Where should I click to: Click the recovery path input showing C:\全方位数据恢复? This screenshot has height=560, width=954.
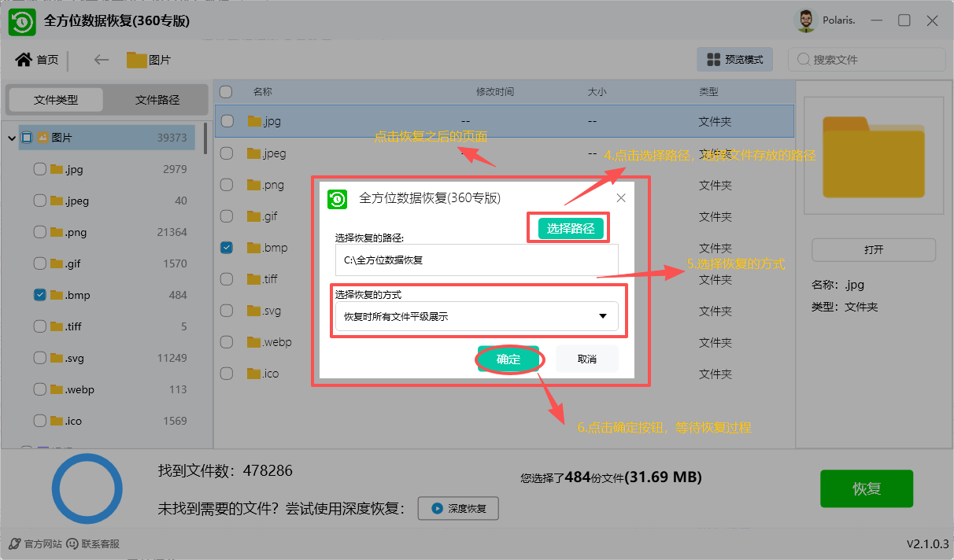476,260
